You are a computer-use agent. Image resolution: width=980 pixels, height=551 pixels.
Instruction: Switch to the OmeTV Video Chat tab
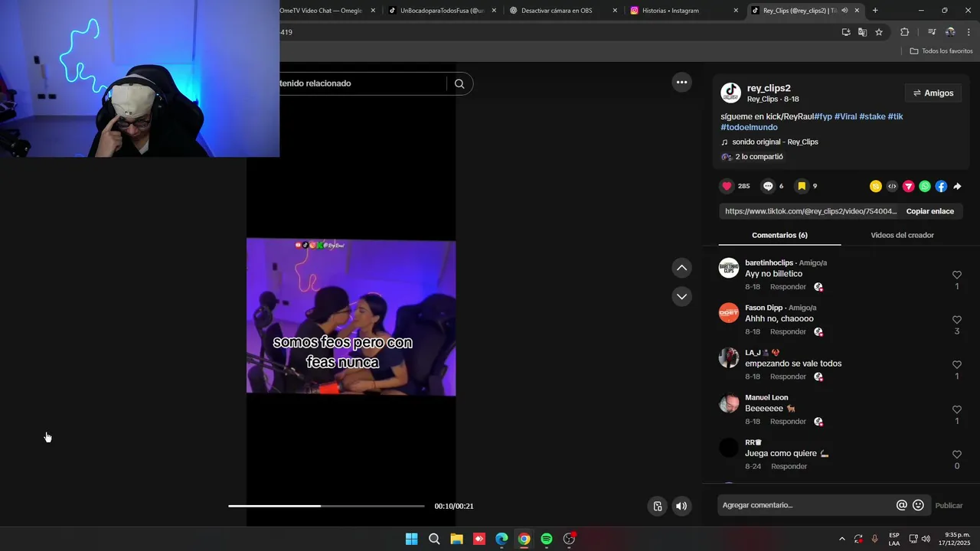coord(321,11)
